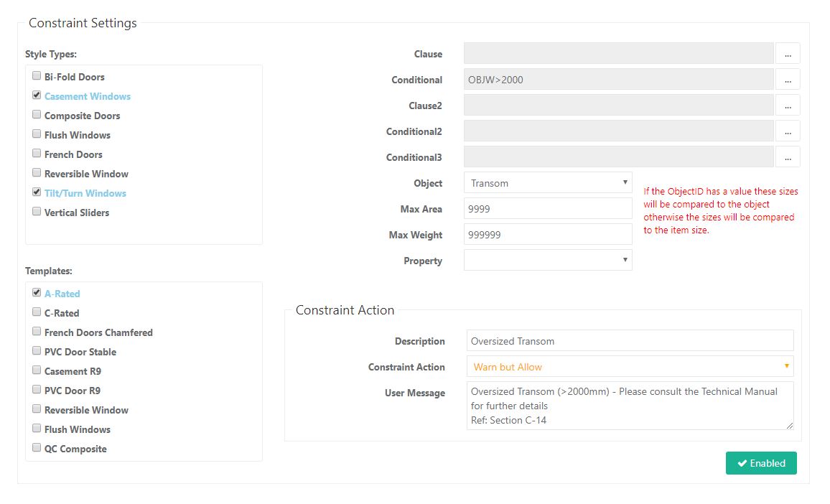Screen dimensions: 830x504
Task: Open the Clause2 ellipsis browse button
Action: pos(788,106)
